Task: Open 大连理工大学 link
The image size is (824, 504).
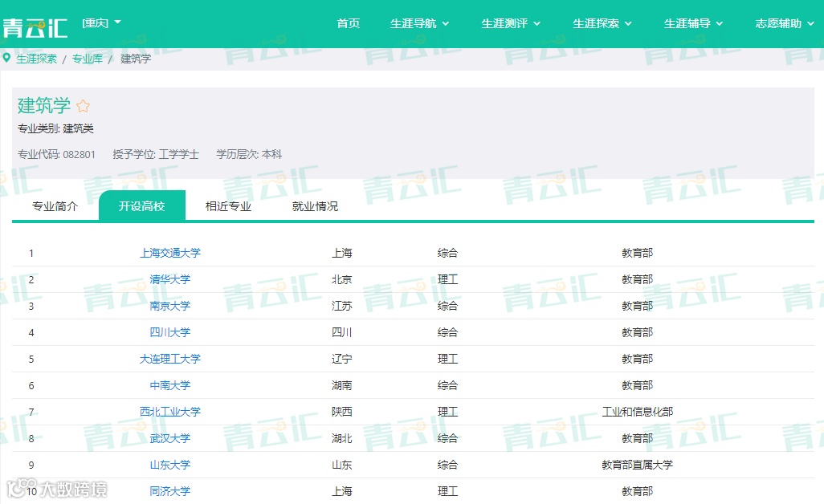Action: pyautogui.click(x=170, y=359)
